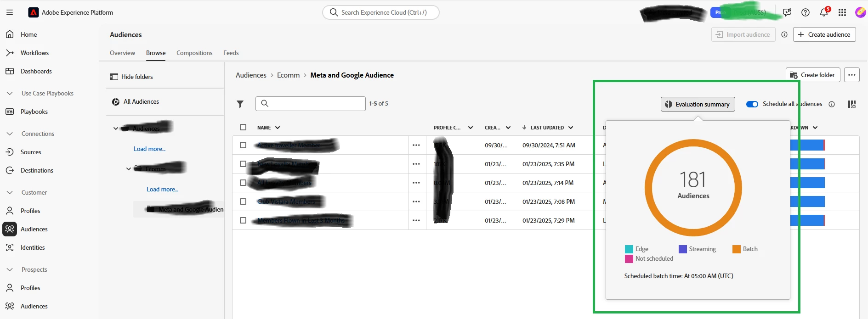Click info icon beside Schedule all audiences
The width and height of the screenshot is (868, 319).
pos(832,104)
